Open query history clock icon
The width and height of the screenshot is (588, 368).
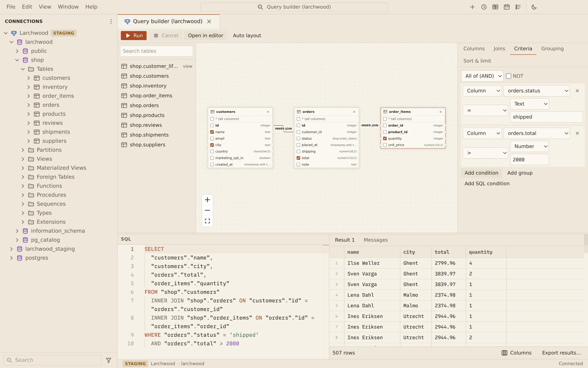(484, 7)
